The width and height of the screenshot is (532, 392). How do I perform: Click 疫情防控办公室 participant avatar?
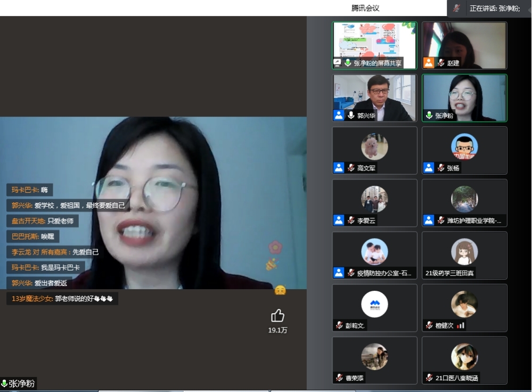(x=374, y=251)
